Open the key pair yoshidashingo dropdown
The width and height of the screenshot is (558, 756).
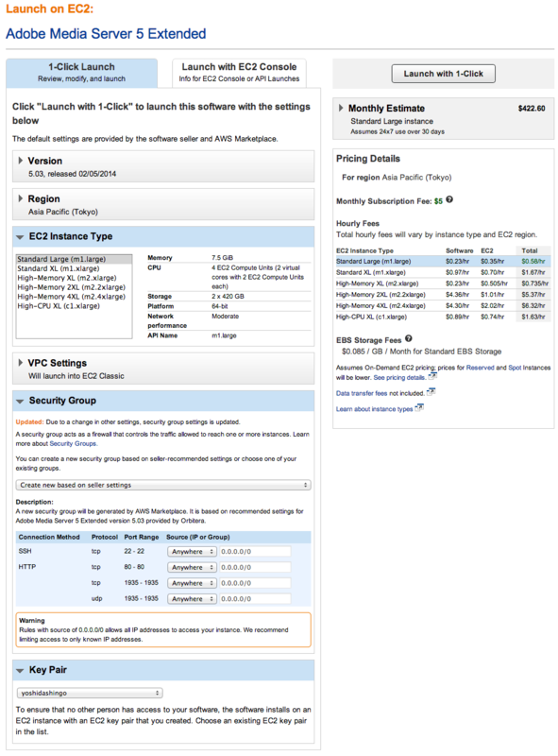[90, 693]
